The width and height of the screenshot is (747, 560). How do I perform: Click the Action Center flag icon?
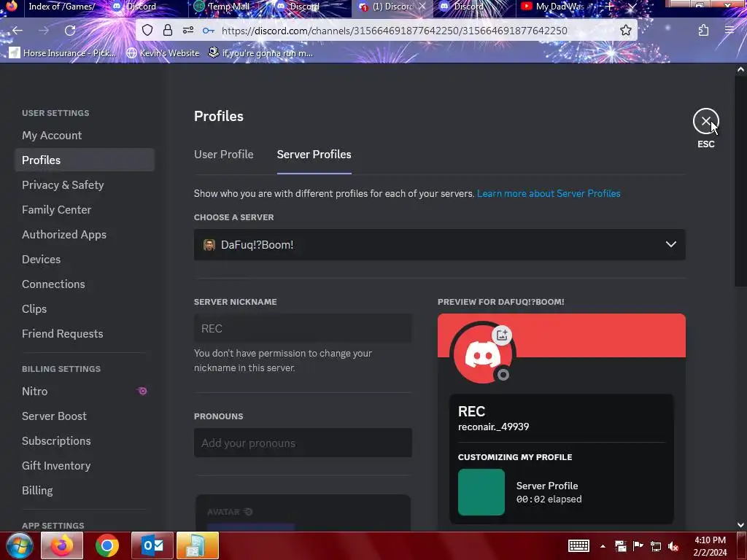point(638,545)
